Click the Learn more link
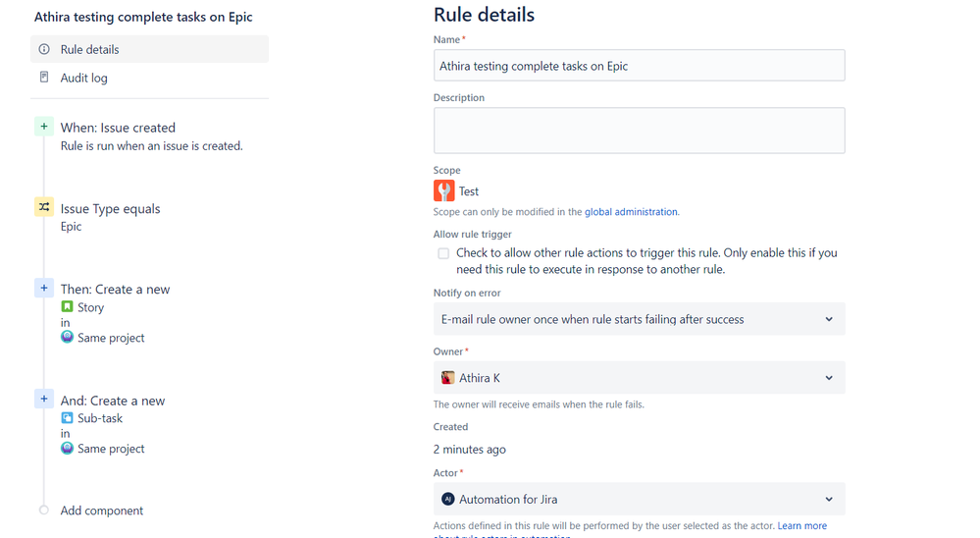 coord(801,526)
